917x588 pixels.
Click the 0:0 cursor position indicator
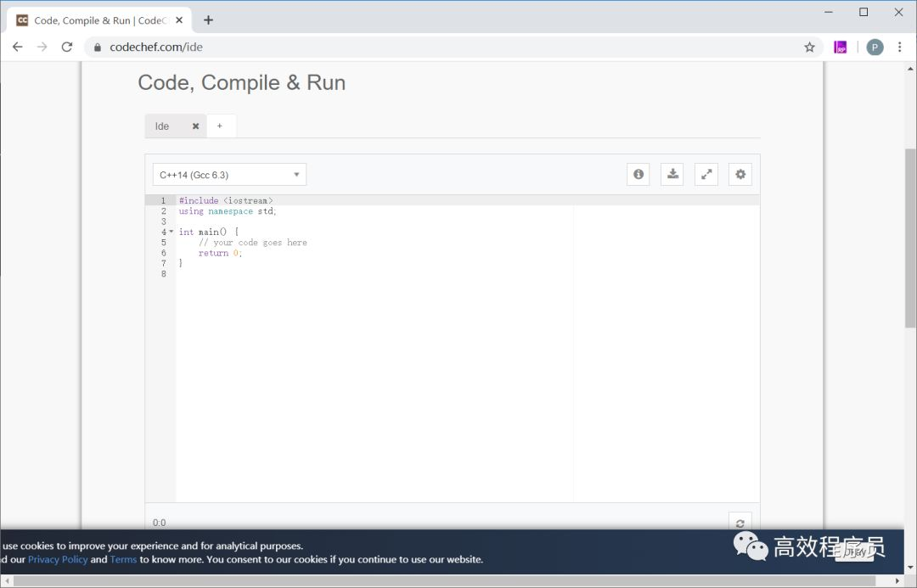coord(159,523)
